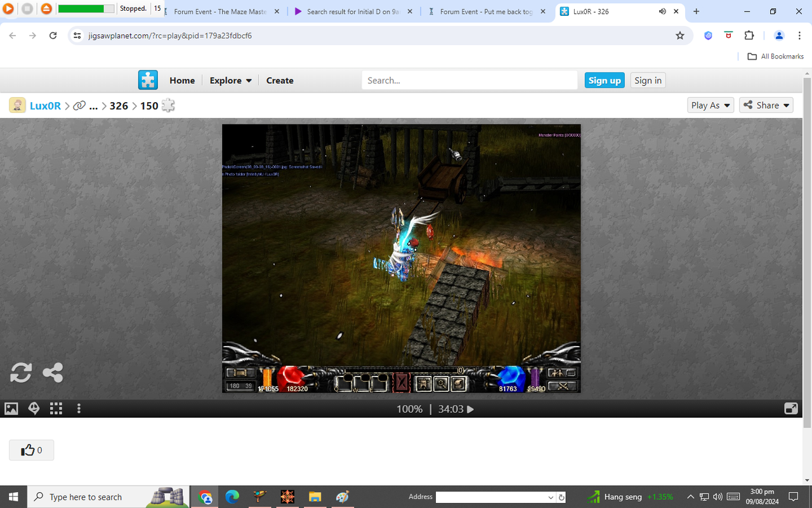The width and height of the screenshot is (812, 508).
Task: Click the completed puzzle image
Action: click(x=401, y=258)
